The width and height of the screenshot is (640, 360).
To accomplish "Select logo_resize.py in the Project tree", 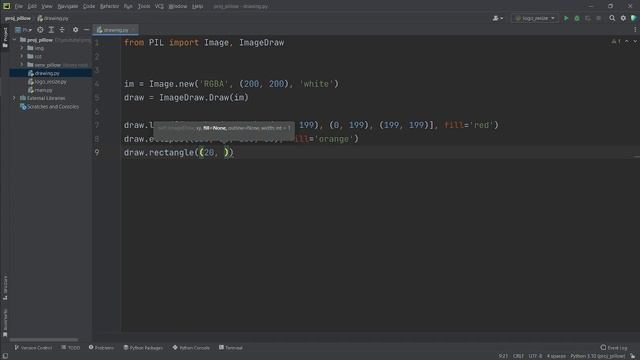I will pyautogui.click(x=50, y=82).
